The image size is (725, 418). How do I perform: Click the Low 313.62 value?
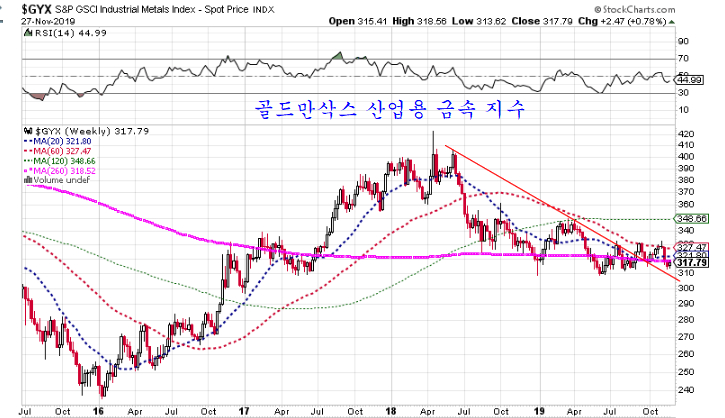(x=479, y=21)
